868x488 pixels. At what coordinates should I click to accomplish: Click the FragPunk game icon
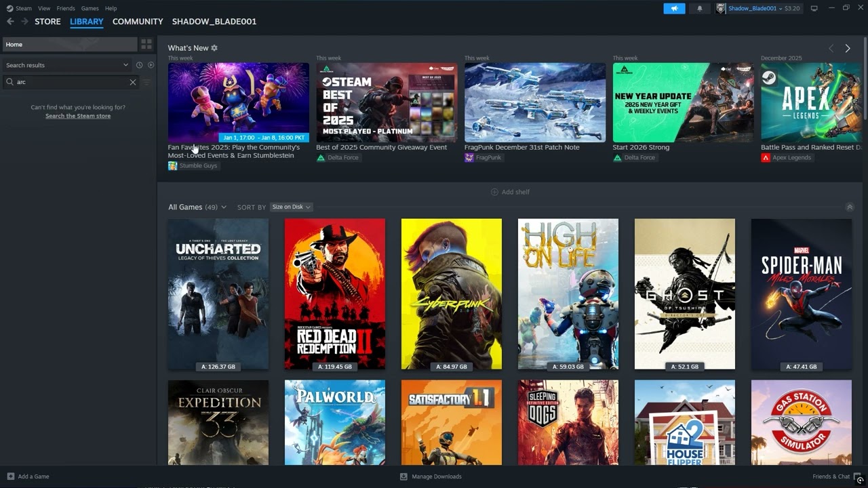pyautogui.click(x=469, y=157)
